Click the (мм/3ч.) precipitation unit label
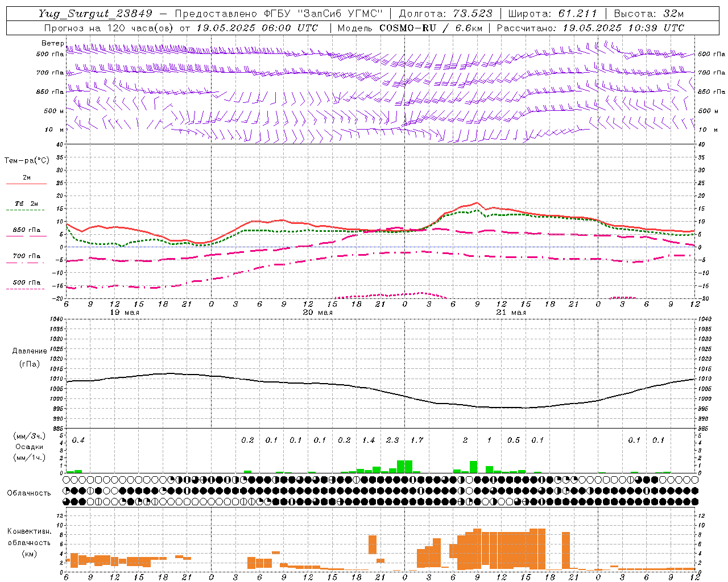728x582 pixels. tap(29, 436)
